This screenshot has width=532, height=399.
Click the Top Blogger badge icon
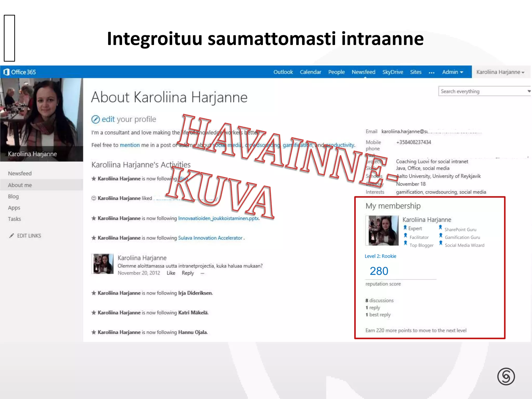pos(405,243)
